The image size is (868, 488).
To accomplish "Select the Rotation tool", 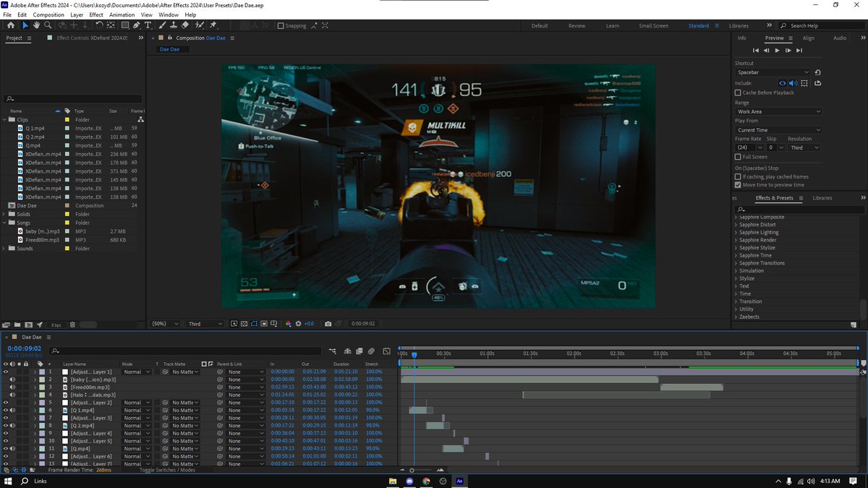I will [98, 25].
